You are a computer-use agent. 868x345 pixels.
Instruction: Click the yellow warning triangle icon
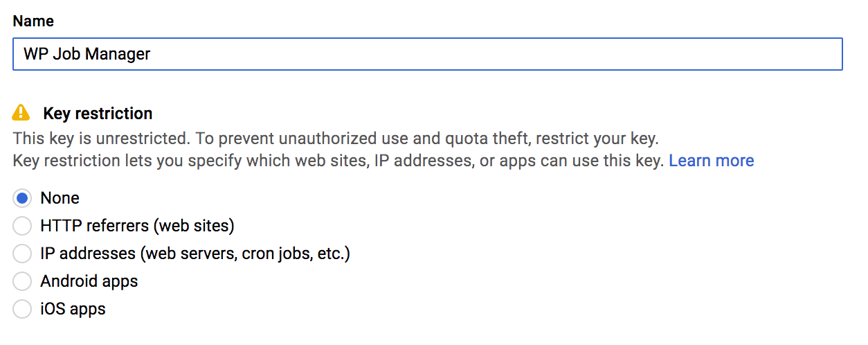coord(22,112)
